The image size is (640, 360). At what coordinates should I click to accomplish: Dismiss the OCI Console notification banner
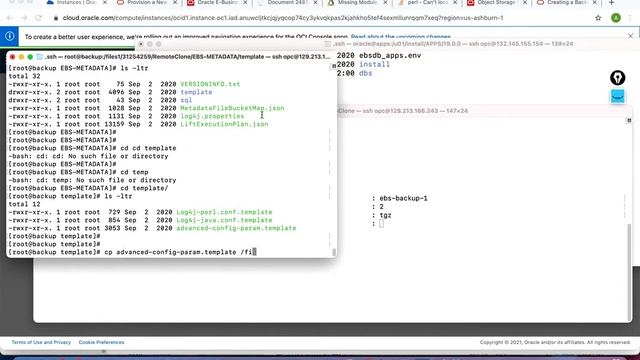(x=631, y=36)
